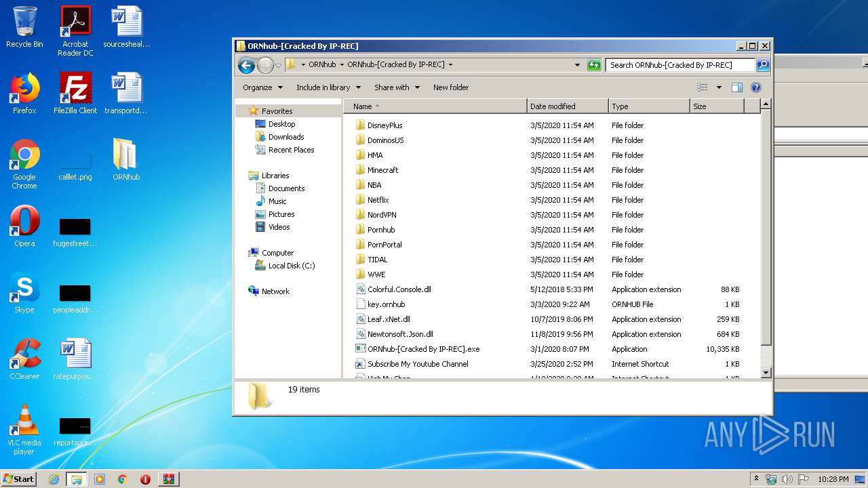
Task: Click the file list scroll down arrow
Action: tap(766, 373)
